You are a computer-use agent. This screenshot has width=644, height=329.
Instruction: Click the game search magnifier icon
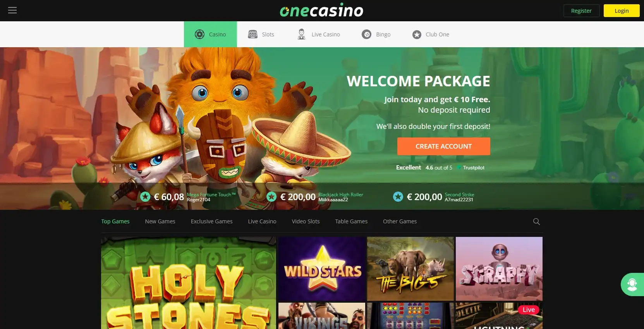pos(536,221)
